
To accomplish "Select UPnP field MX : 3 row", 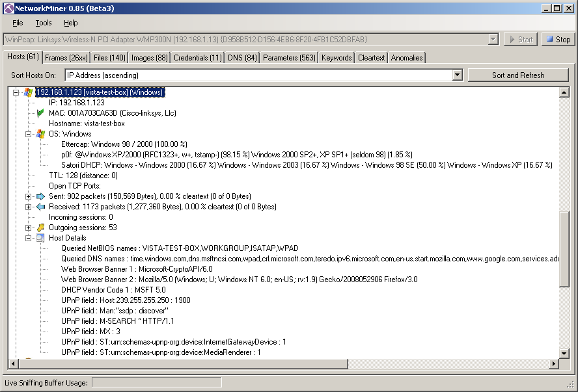I will (90, 332).
